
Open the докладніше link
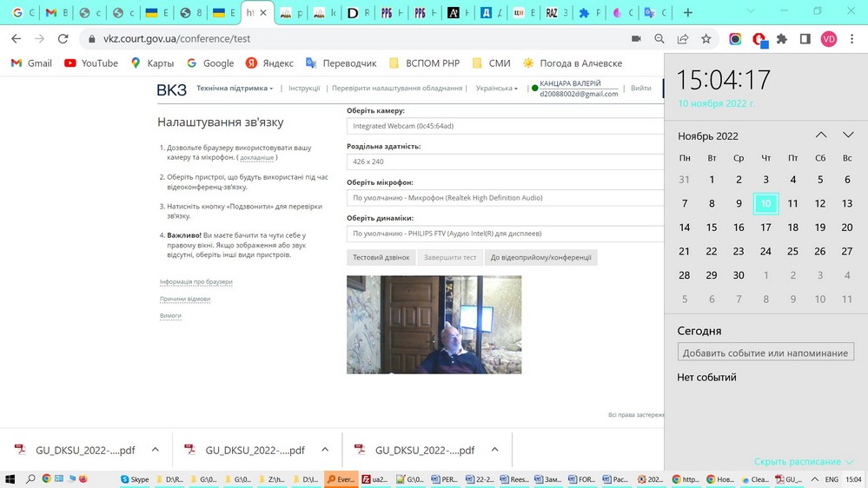[x=257, y=158]
